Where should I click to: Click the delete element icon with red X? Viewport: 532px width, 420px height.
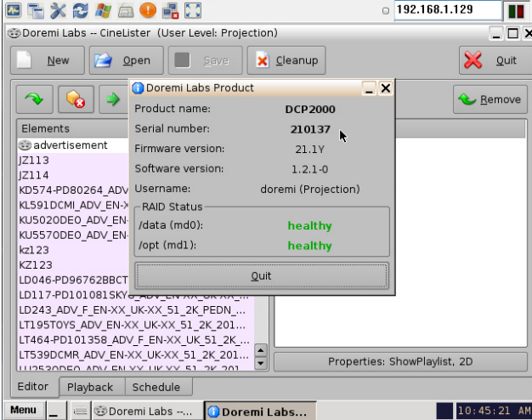[76, 99]
